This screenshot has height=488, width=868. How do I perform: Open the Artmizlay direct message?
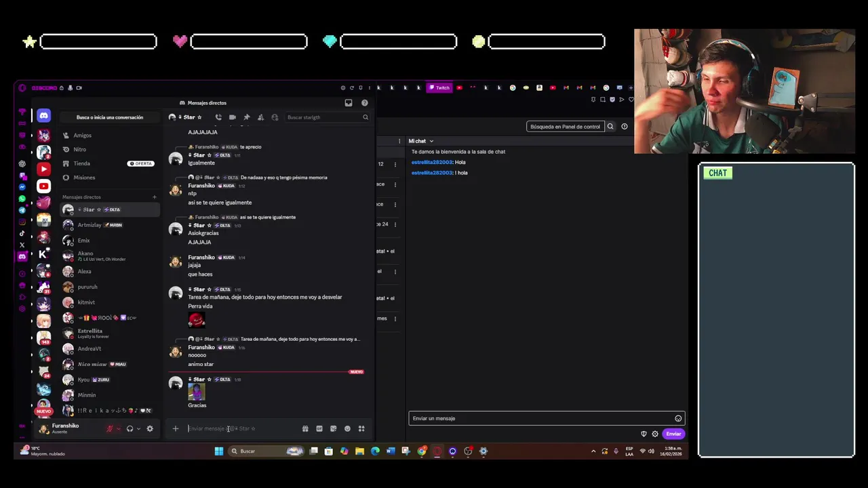pos(110,225)
